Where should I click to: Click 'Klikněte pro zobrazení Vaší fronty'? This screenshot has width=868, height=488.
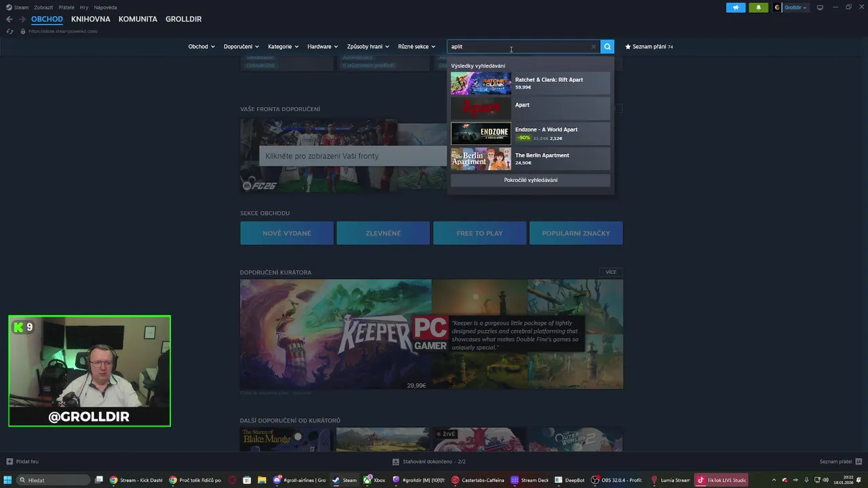click(353, 156)
